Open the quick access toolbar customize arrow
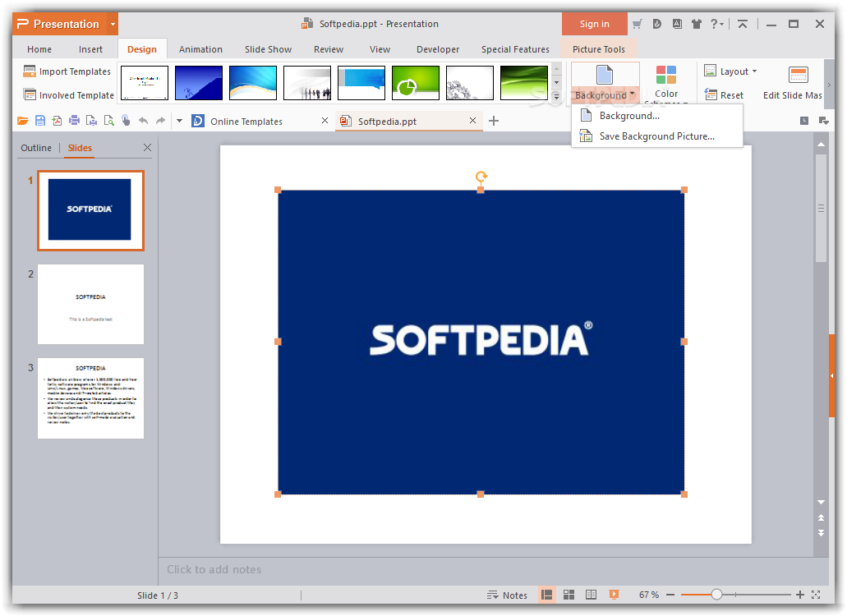The width and height of the screenshot is (847, 616). [179, 121]
